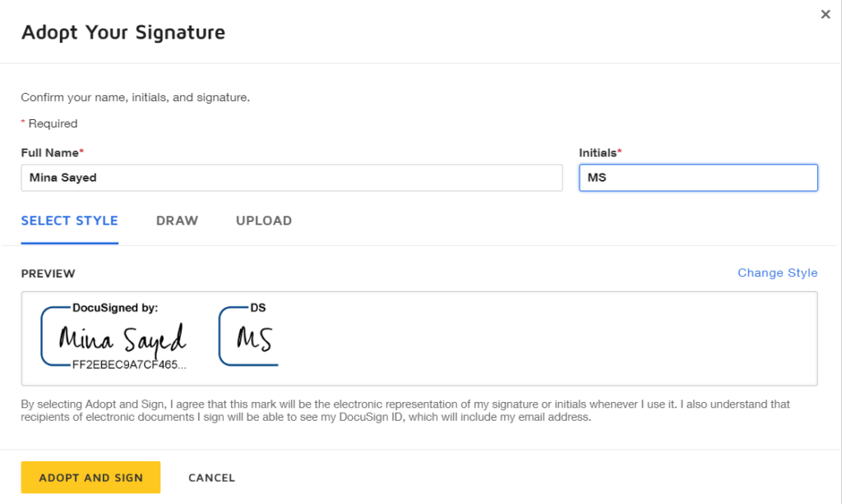
Task: Close the Adopt Your Signature dialog
Action: pyautogui.click(x=826, y=15)
